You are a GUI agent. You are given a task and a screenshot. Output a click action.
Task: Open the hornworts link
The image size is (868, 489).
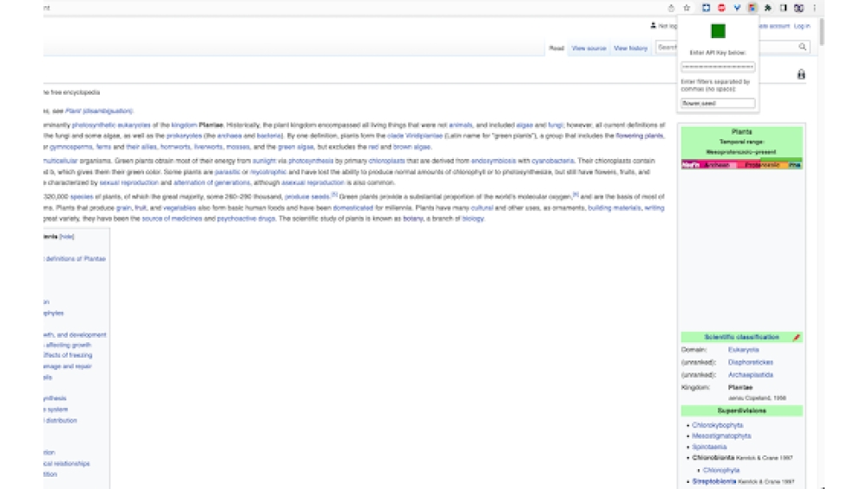tap(175, 147)
